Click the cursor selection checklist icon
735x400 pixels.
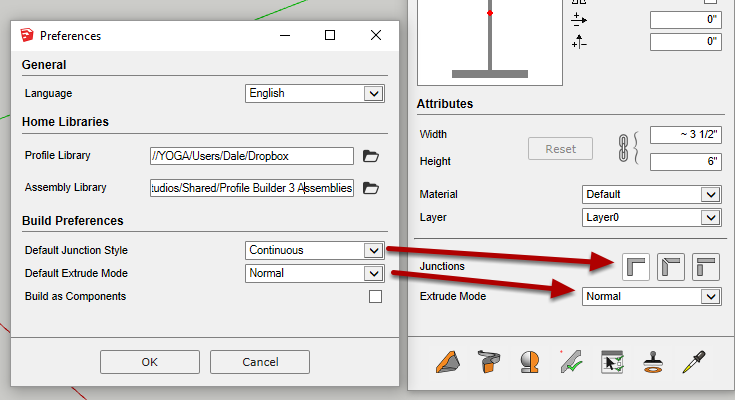[x=611, y=361]
